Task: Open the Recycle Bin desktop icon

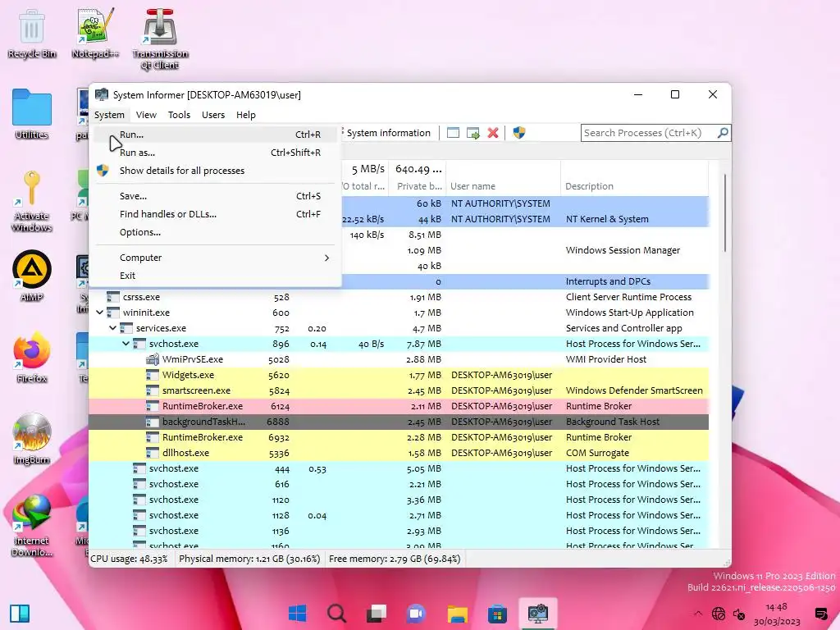Action: 32,33
